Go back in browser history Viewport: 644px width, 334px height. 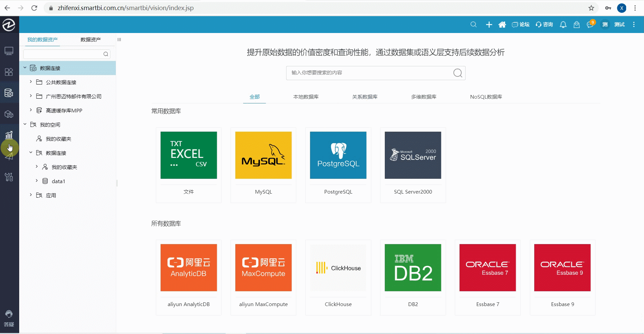tap(7, 8)
